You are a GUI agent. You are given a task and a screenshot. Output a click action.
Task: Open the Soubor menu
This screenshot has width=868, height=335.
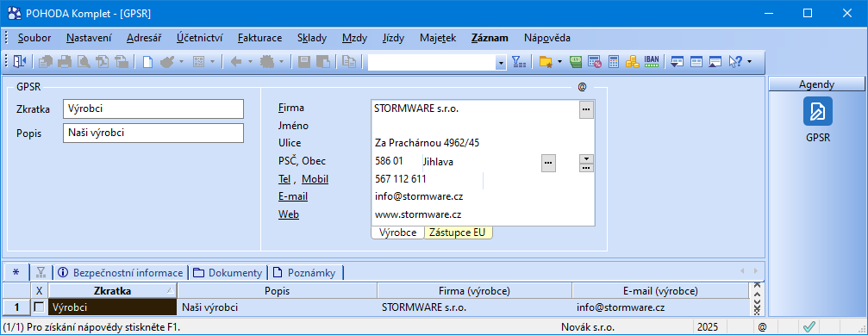click(34, 38)
